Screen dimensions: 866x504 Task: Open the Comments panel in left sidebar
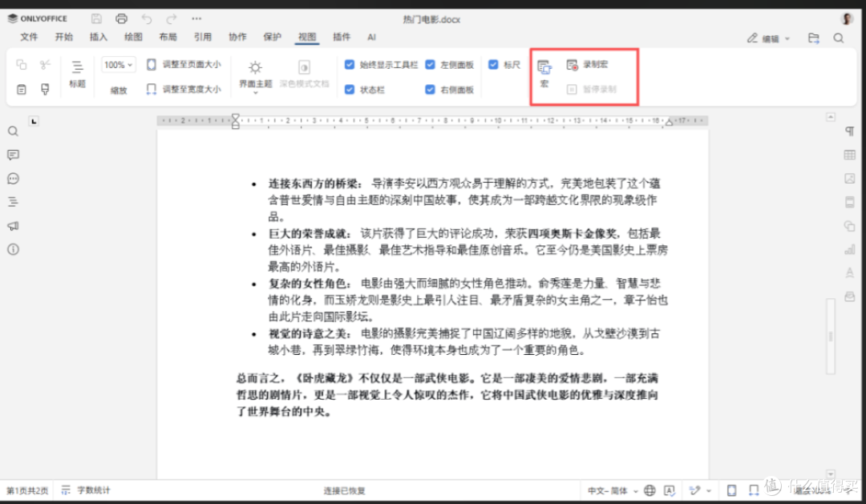tap(14, 155)
